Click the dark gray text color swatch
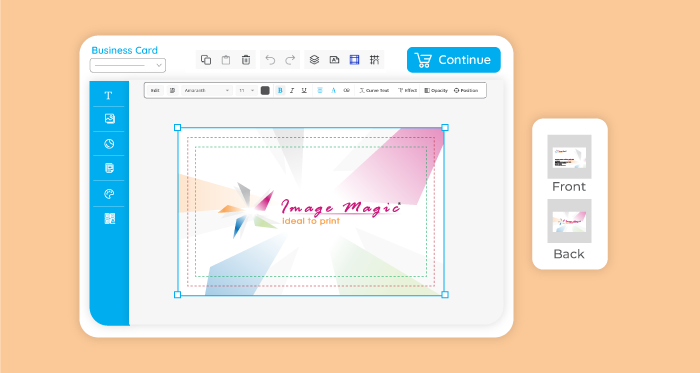The width and height of the screenshot is (700, 373). 265,91
